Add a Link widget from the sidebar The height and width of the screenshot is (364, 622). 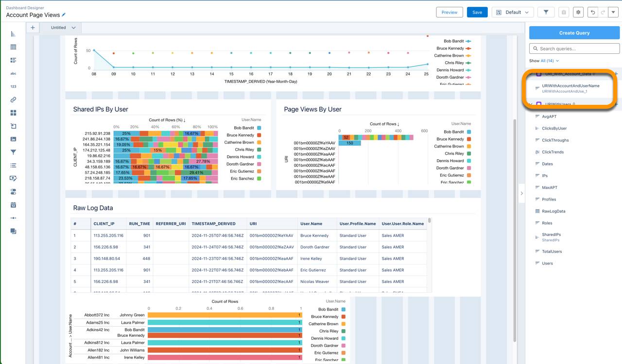(x=13, y=99)
